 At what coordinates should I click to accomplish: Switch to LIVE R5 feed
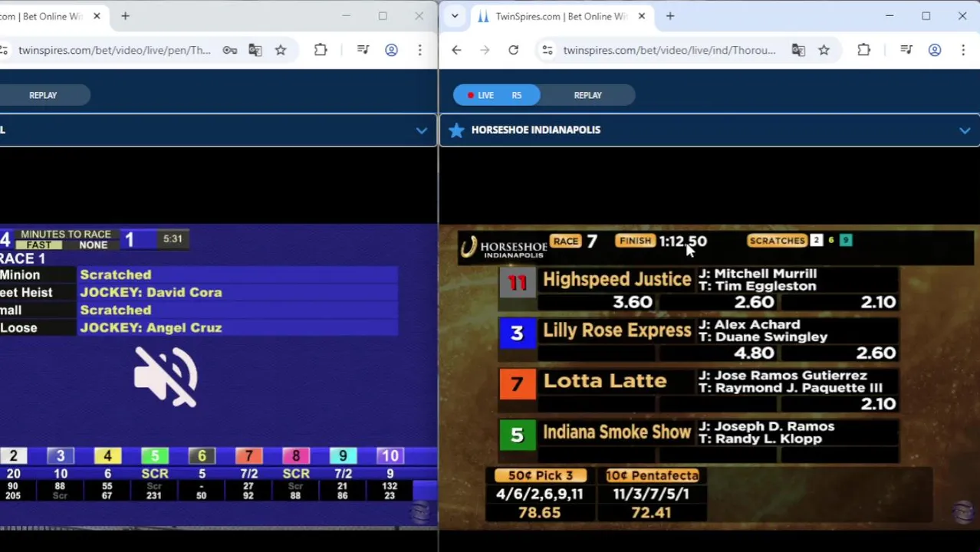point(496,95)
